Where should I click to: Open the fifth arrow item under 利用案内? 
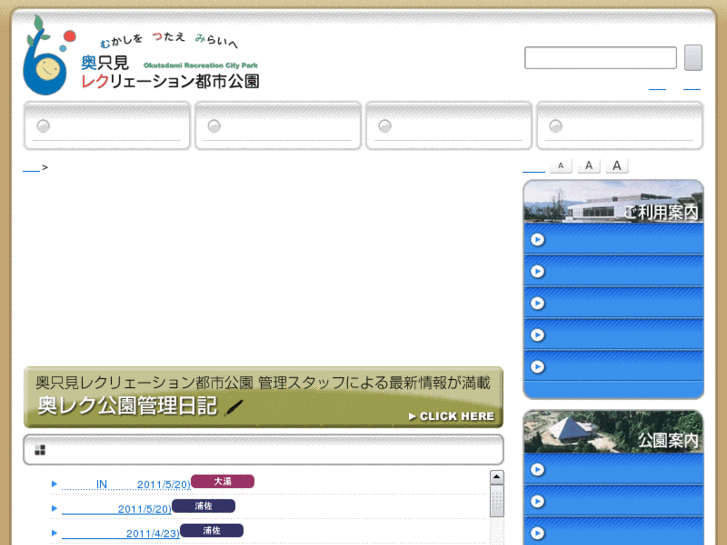pos(613,367)
